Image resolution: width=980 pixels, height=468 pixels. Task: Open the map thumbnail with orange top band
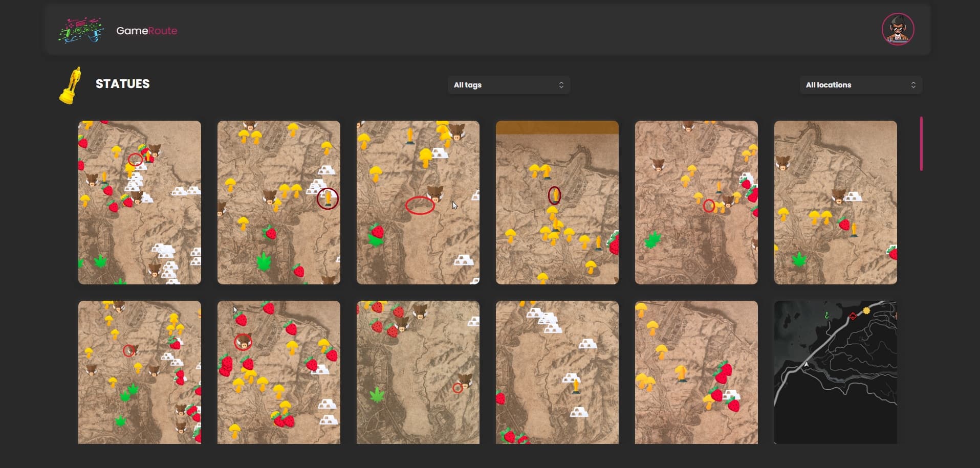point(557,202)
